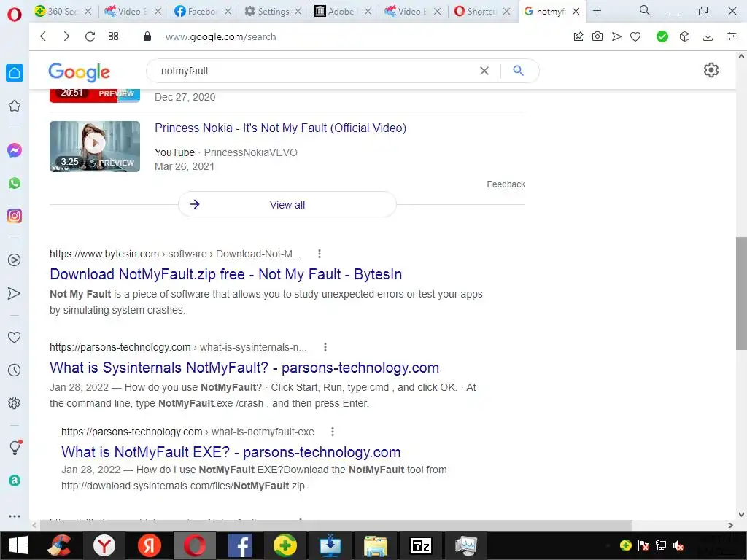Click the Feedback link
The image size is (747, 560).
click(x=506, y=184)
